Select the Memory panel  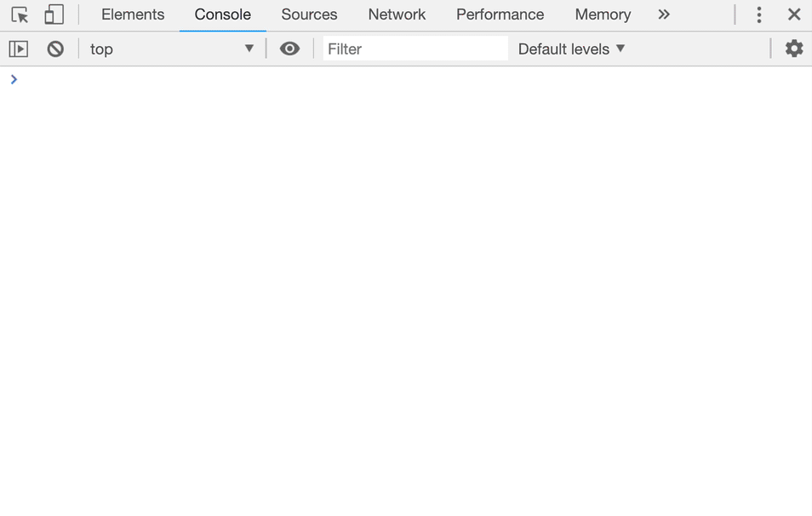pyautogui.click(x=603, y=14)
